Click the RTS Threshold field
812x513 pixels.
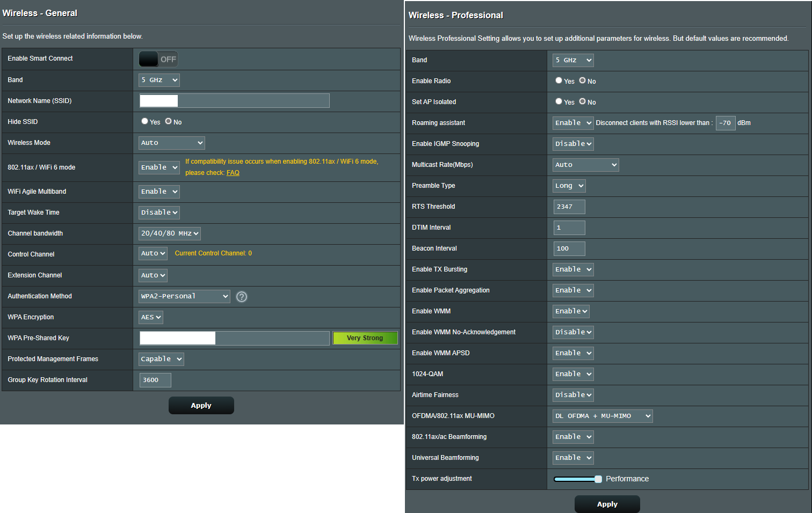tap(569, 207)
